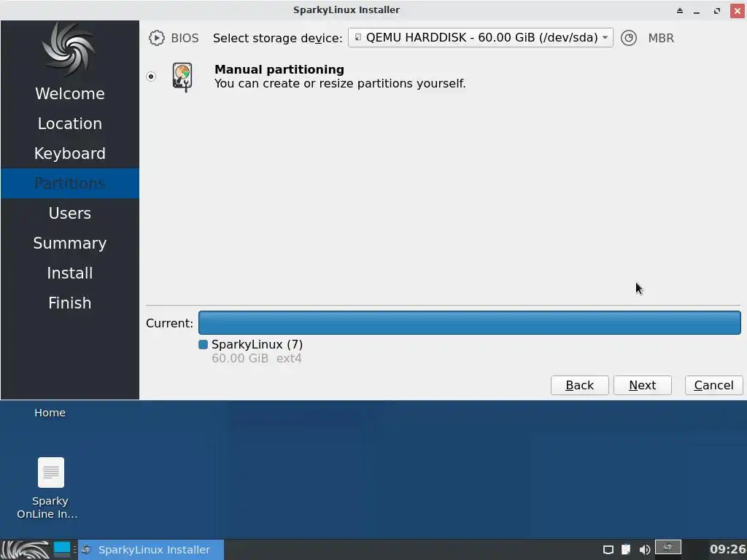747x560 pixels.
Task: Close the SparkyLinux Installer window
Action: coord(738,10)
